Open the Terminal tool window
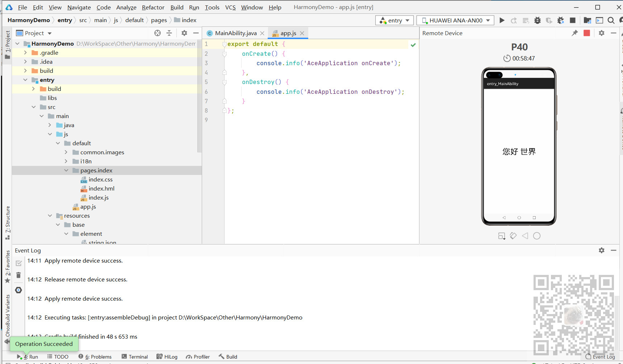 (x=135, y=357)
